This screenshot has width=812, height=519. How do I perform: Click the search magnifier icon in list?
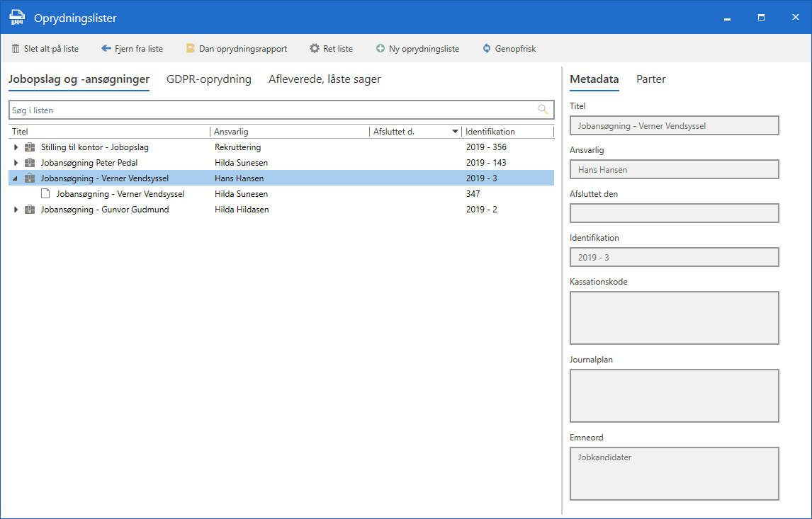click(x=543, y=110)
